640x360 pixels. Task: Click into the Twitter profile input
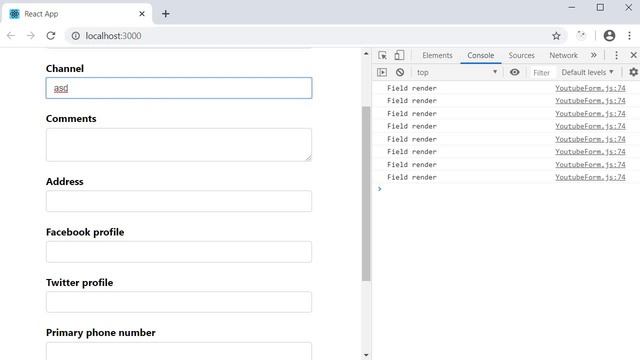(x=179, y=302)
